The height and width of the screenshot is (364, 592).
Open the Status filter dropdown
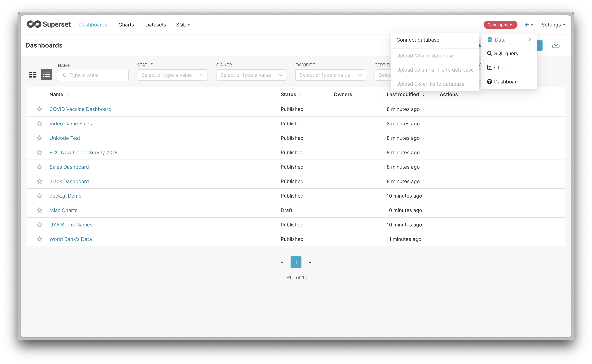(172, 75)
